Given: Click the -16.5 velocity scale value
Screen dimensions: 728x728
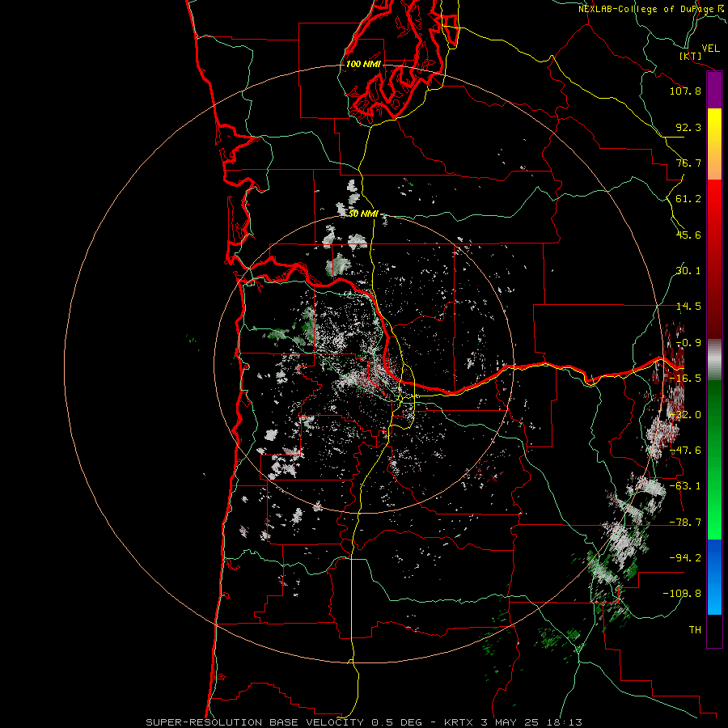Looking at the screenshot, I should coord(685,379).
